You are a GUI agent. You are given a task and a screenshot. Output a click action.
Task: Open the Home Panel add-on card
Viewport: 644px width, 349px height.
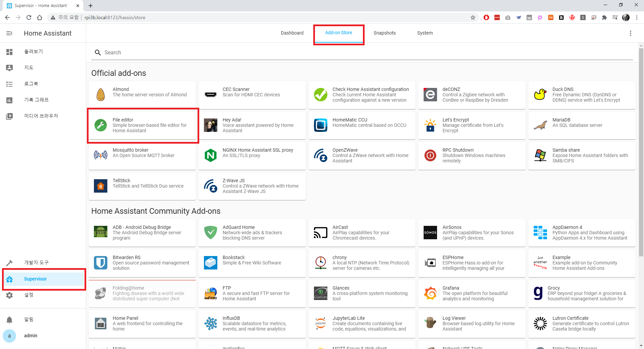pos(142,324)
